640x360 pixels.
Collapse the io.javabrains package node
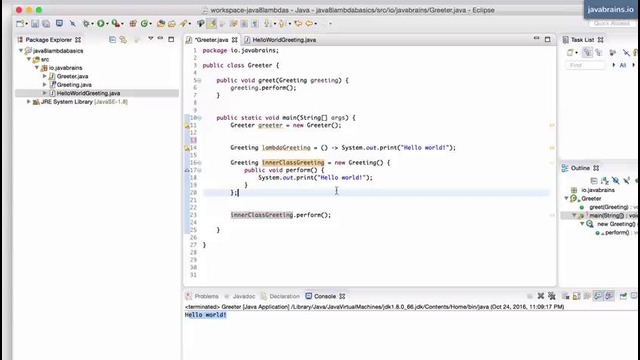37,68
